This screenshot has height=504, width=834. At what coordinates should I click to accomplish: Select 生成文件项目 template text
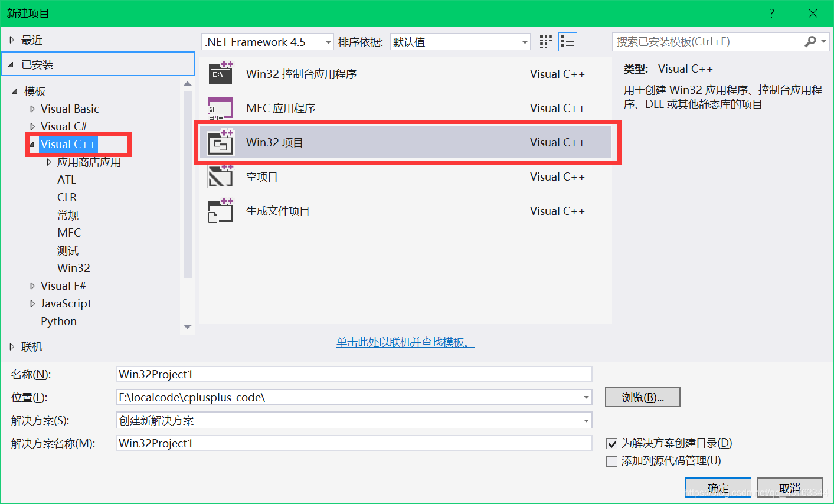pos(278,211)
